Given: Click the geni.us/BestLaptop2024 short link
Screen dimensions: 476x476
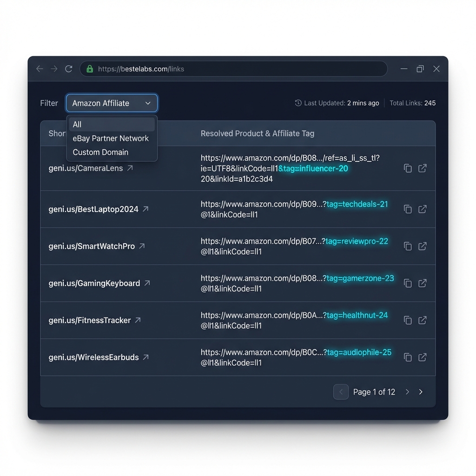Looking at the screenshot, I should tap(93, 209).
